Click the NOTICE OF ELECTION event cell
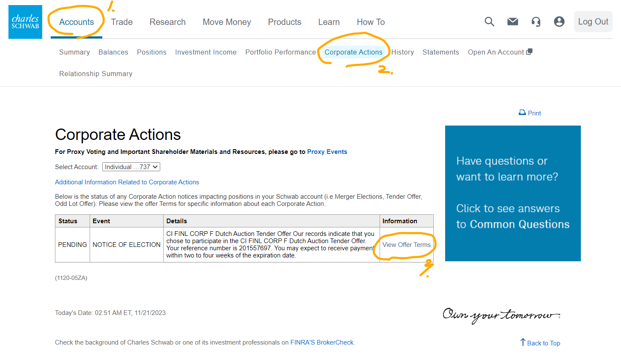This screenshot has width=621, height=364. (126, 245)
